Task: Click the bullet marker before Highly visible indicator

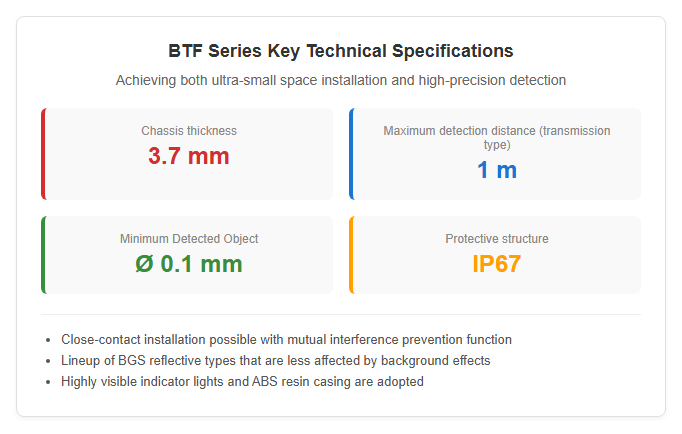Action: tap(48, 382)
